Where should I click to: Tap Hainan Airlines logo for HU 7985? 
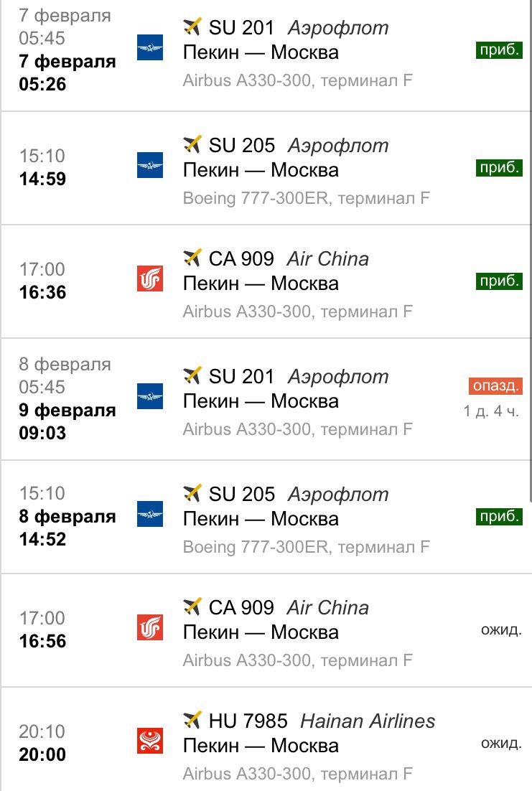click(x=150, y=741)
